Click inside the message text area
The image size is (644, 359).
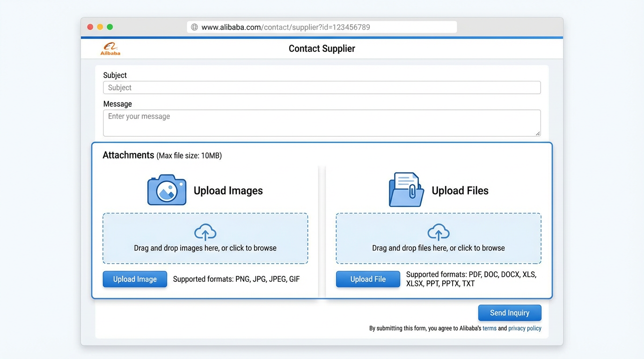click(x=322, y=122)
